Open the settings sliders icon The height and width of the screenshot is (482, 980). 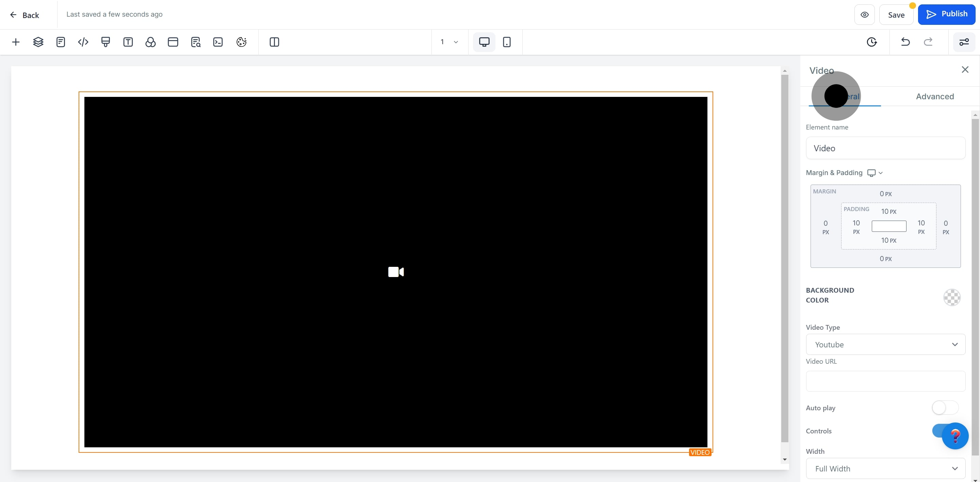tap(964, 42)
